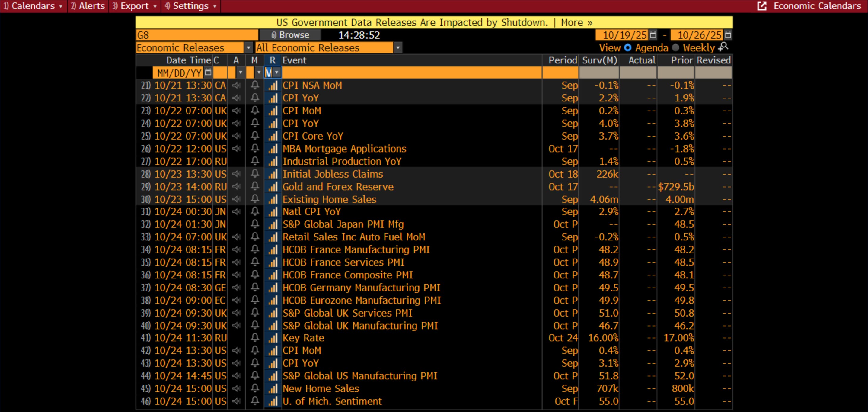Click person search icon near Weekly
The height and width of the screenshot is (412, 868).
click(723, 47)
